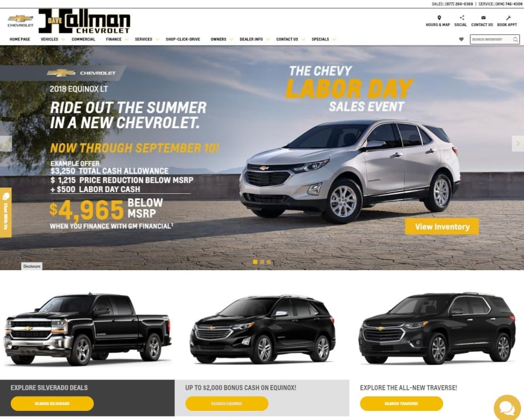
Task: Select the third carousel slide dot
Action: pyautogui.click(x=269, y=262)
